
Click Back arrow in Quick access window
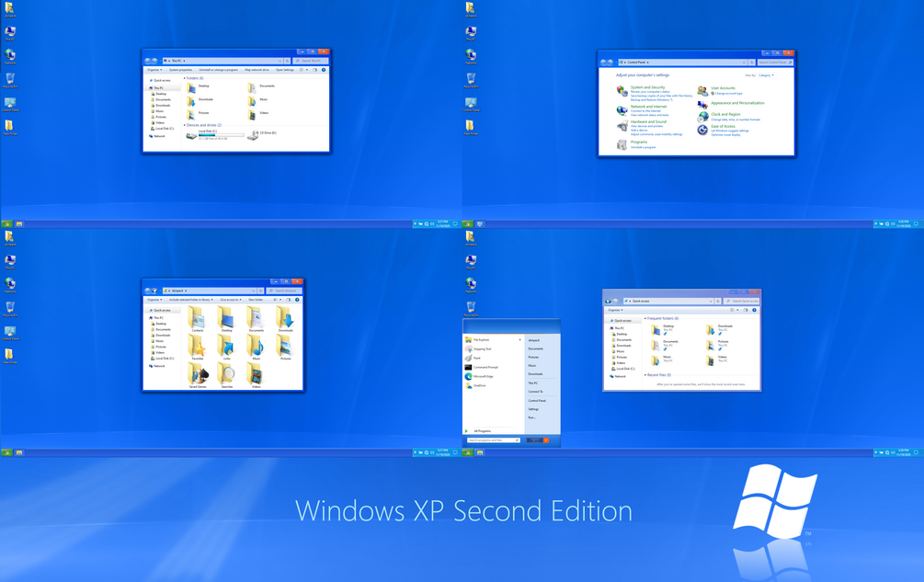tap(608, 301)
